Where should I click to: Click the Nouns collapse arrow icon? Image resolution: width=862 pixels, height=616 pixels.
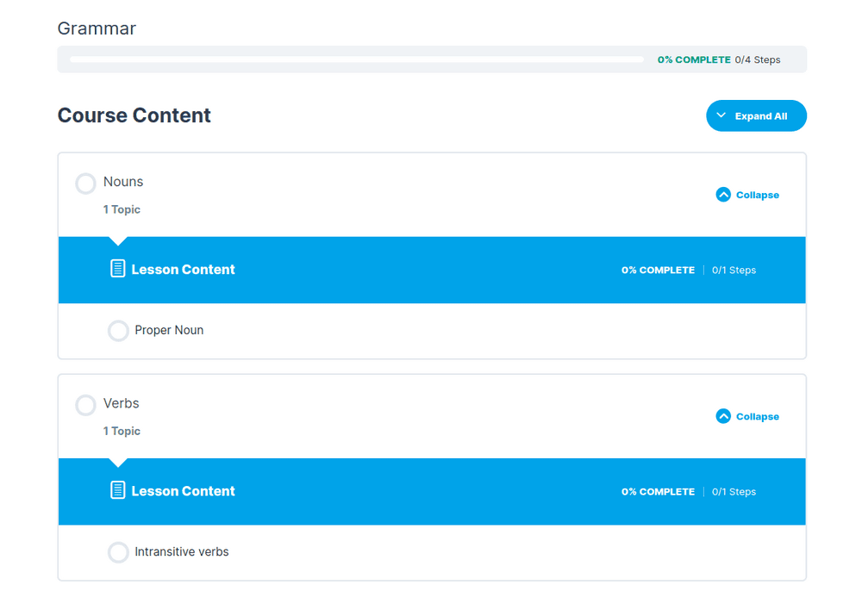click(x=723, y=195)
